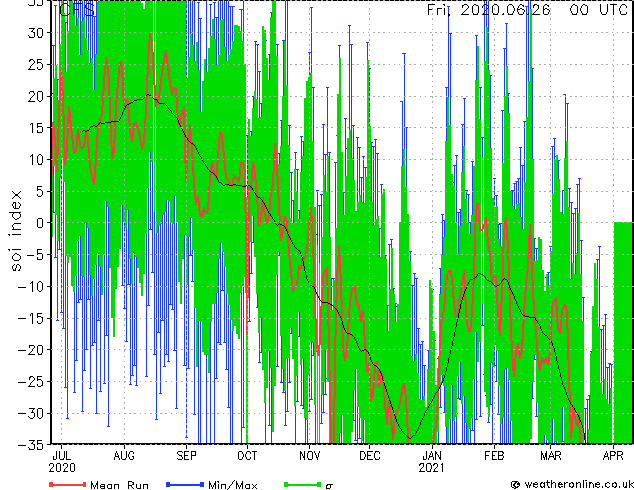Image resolution: width=634 pixels, height=490 pixels.
Task: Click the 2021 year label under JAN
Action: point(431,468)
